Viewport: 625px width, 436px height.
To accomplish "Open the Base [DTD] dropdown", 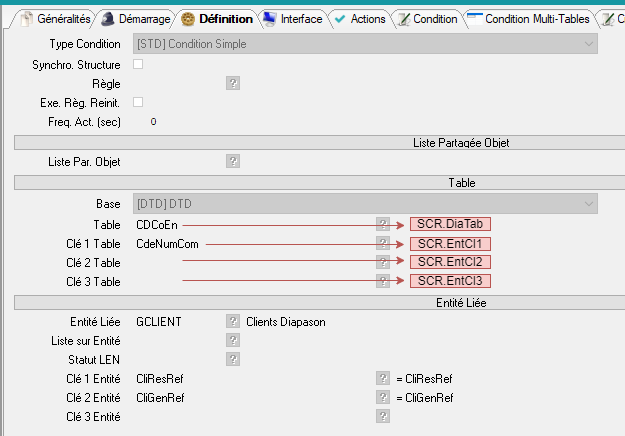I will pyautogui.click(x=587, y=204).
